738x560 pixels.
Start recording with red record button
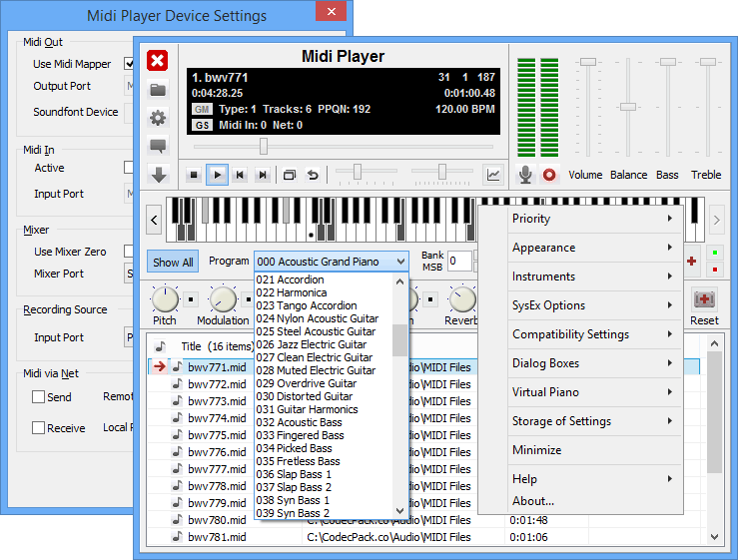pos(549,175)
